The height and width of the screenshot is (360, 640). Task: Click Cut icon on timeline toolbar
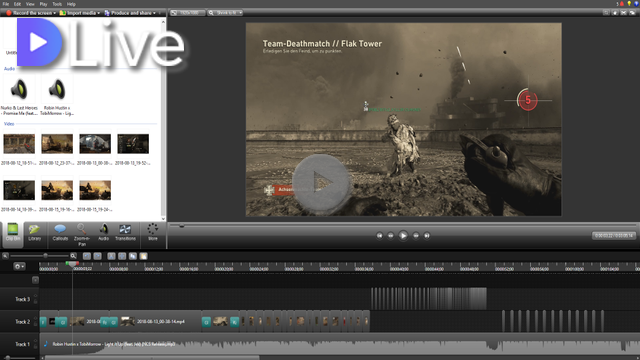click(111, 256)
